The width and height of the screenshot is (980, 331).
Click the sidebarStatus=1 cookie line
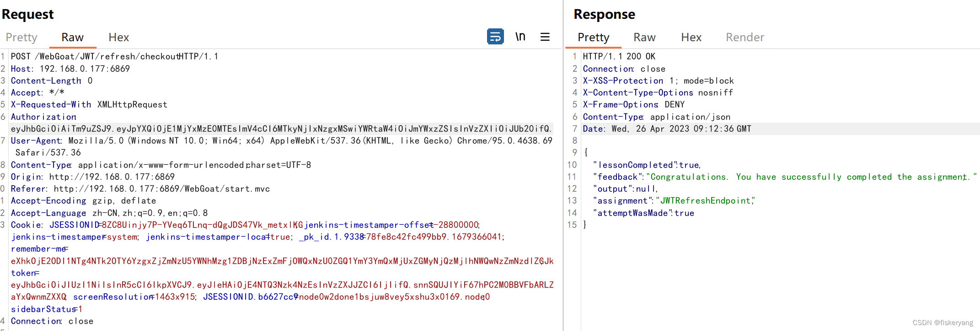pyautogui.click(x=47, y=309)
